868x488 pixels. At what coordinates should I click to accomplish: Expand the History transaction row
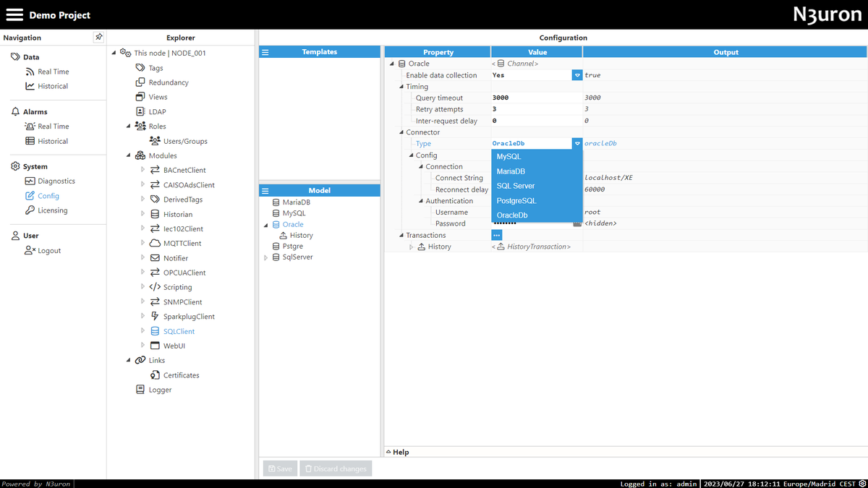pos(412,247)
